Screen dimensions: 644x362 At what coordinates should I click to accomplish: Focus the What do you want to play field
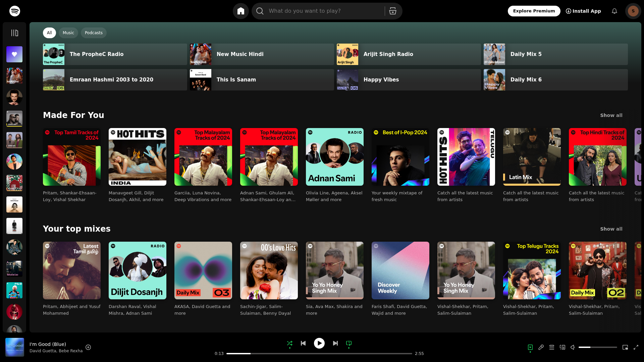point(325,11)
